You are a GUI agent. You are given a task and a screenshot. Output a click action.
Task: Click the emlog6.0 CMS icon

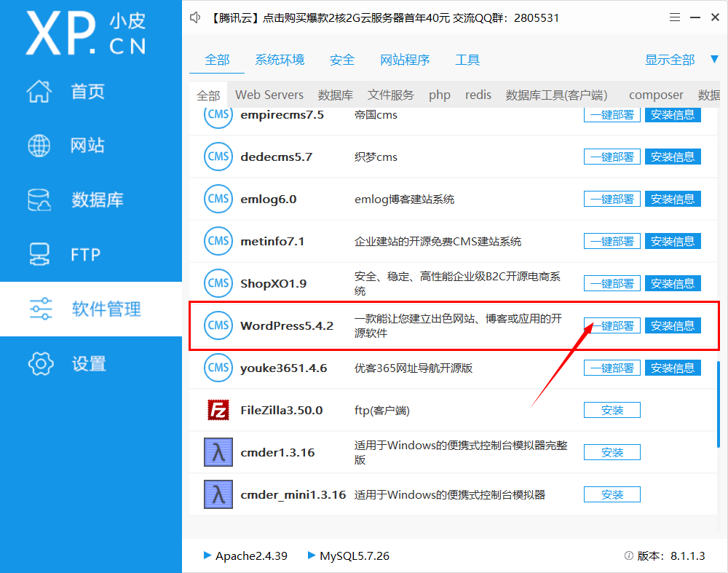(x=218, y=199)
